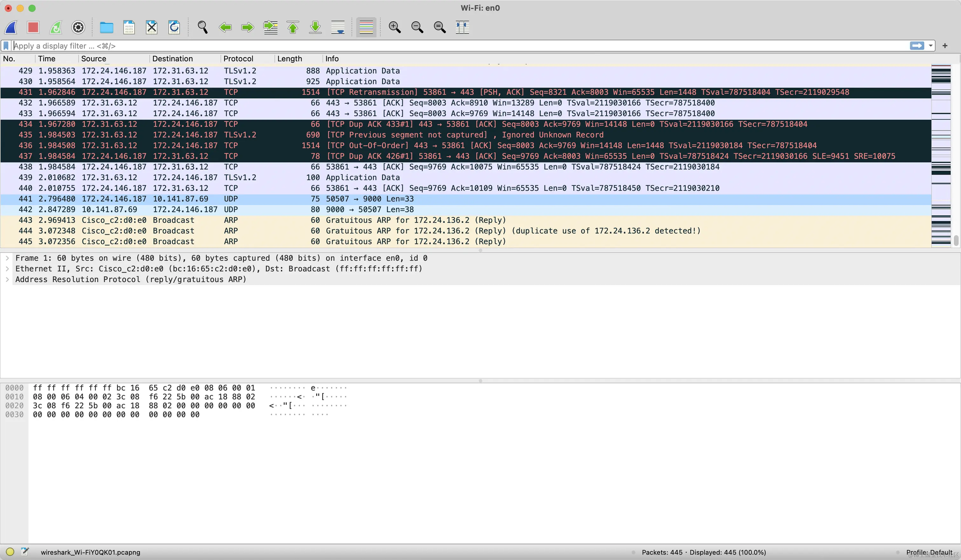Click the display filter bookmark icon
The image size is (961, 560).
[6, 46]
